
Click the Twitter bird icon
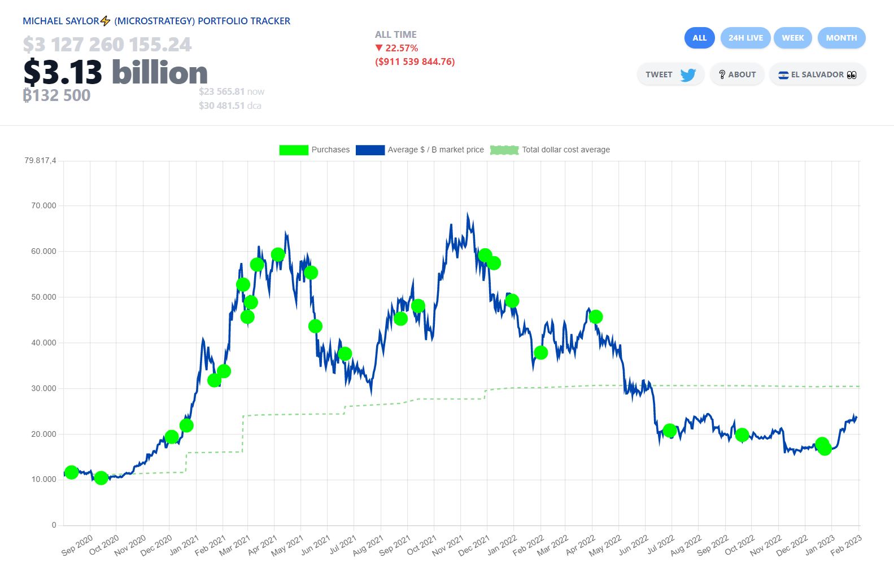point(688,74)
